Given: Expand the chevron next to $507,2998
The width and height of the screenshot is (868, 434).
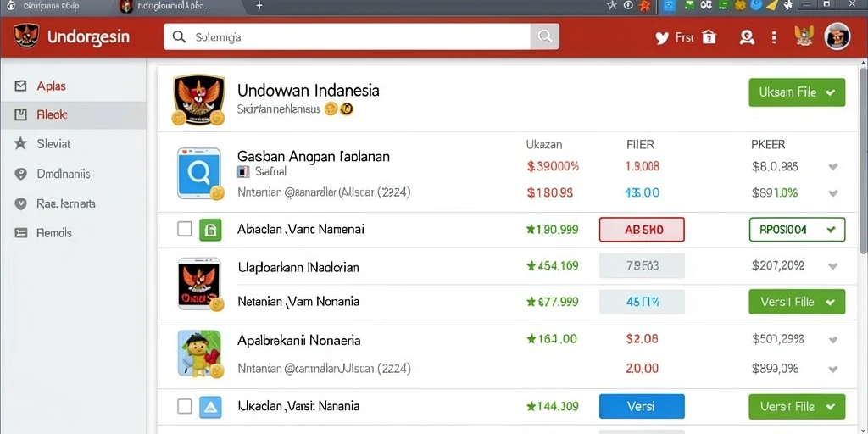Looking at the screenshot, I should (832, 339).
